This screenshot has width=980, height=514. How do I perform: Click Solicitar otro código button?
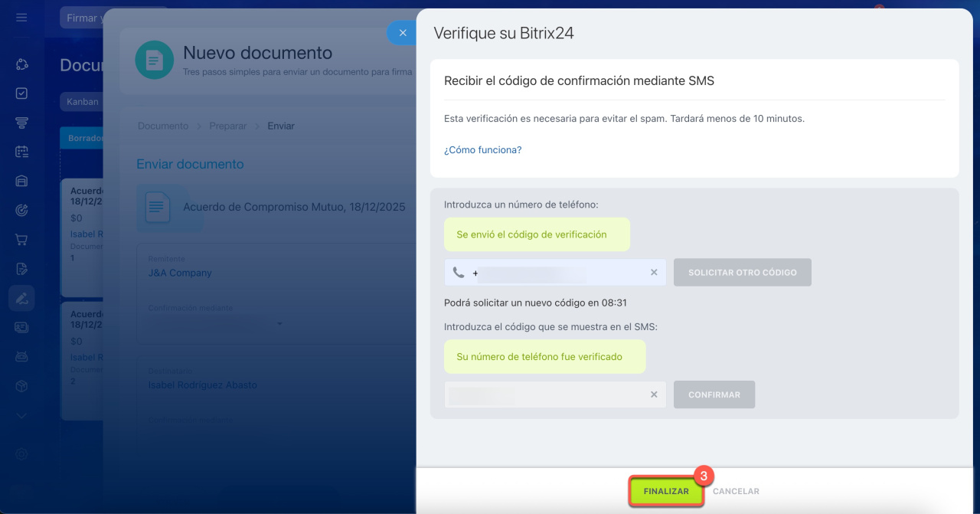[742, 272]
